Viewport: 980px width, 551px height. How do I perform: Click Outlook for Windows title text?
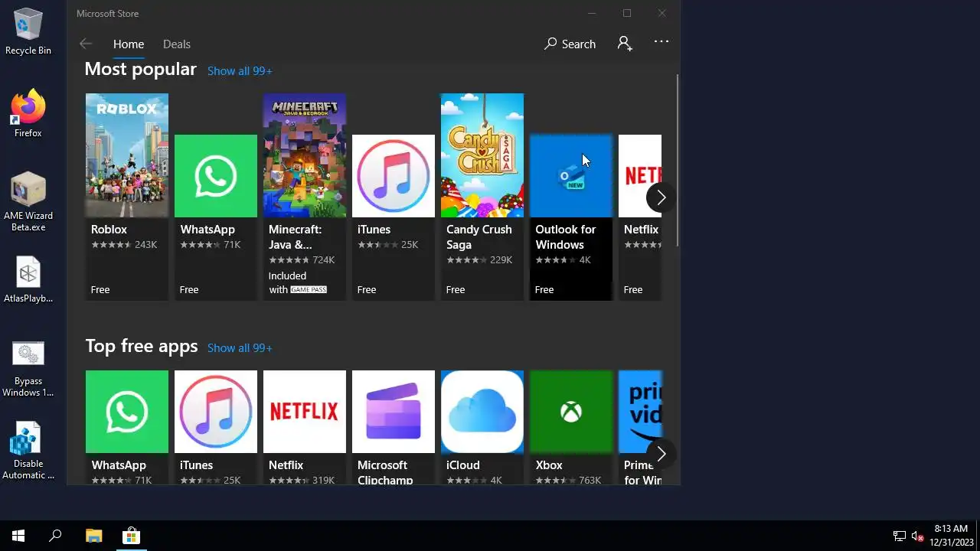pyautogui.click(x=566, y=236)
